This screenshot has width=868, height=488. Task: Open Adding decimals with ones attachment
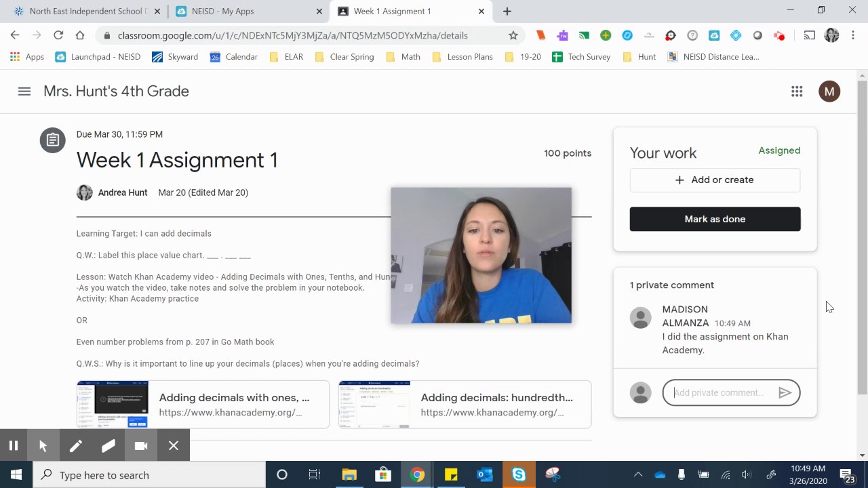click(203, 405)
